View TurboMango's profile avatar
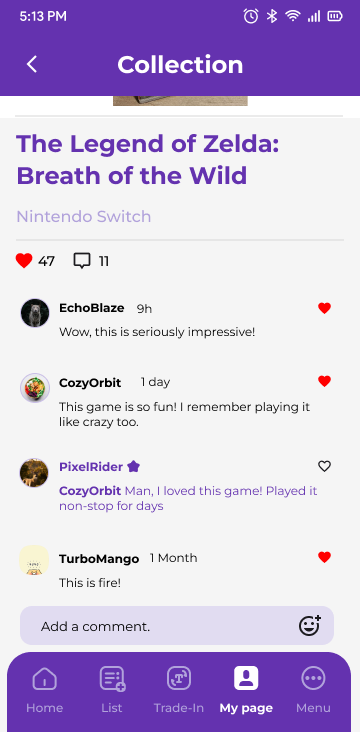Screen dimensions: 360x732 point(34,560)
